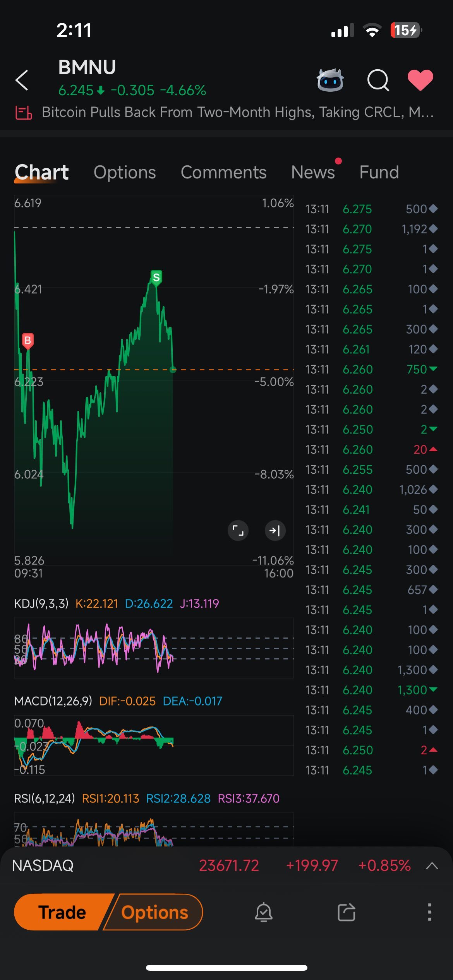
Task: Open the Bitcoin Pulls Back news headline
Action: coord(238,112)
